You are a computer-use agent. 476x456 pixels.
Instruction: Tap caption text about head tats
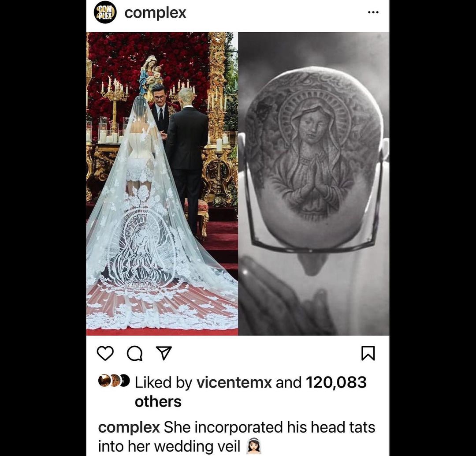(x=237, y=437)
